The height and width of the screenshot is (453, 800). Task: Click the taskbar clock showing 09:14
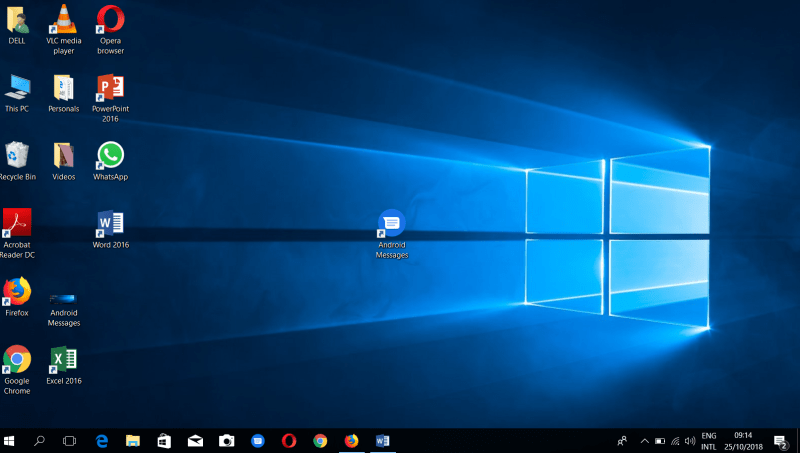pyautogui.click(x=742, y=440)
